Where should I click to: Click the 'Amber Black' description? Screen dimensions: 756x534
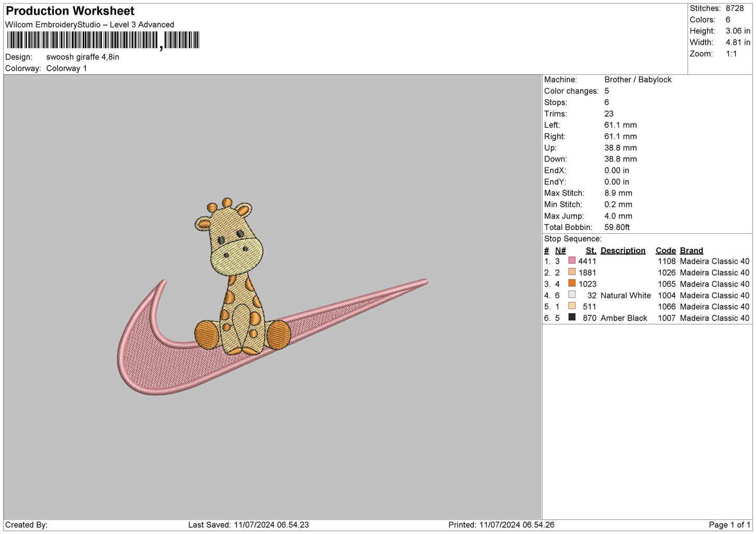click(624, 318)
